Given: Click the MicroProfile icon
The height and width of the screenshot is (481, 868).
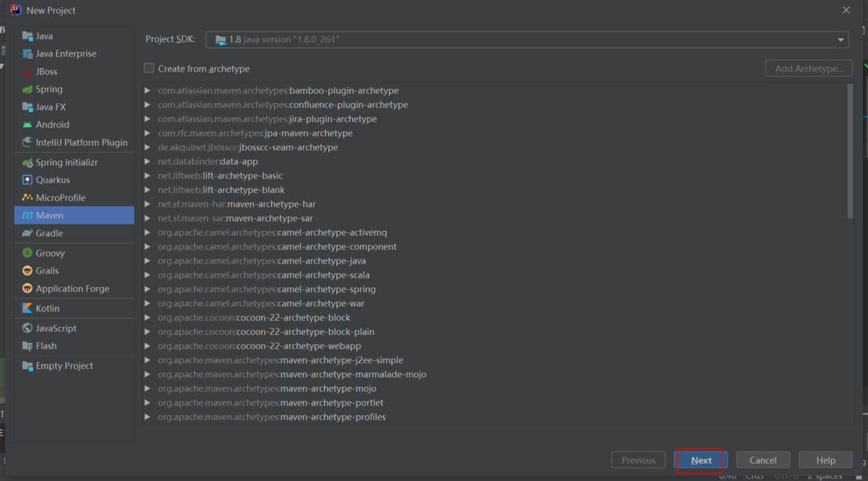Looking at the screenshot, I should coord(27,197).
